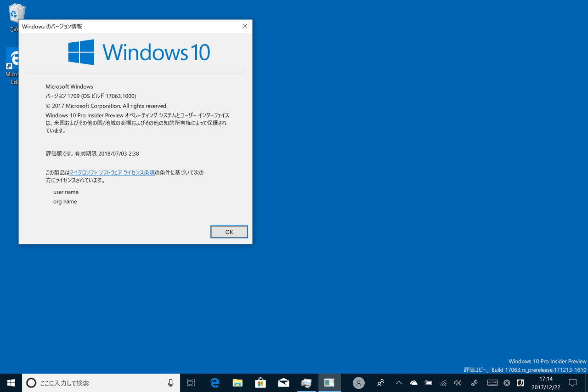Screen dimensions: 588x392
Task: Click the 2017 Microsoft Corporation copyright line
Action: point(107,106)
